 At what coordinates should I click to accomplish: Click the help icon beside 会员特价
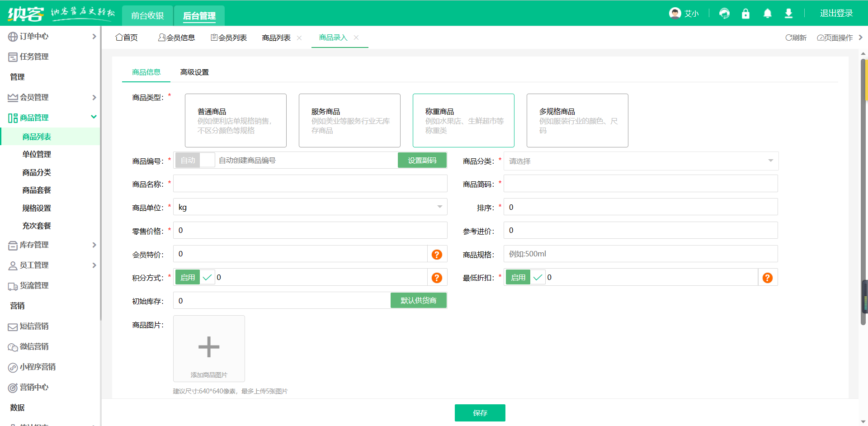[x=437, y=254]
